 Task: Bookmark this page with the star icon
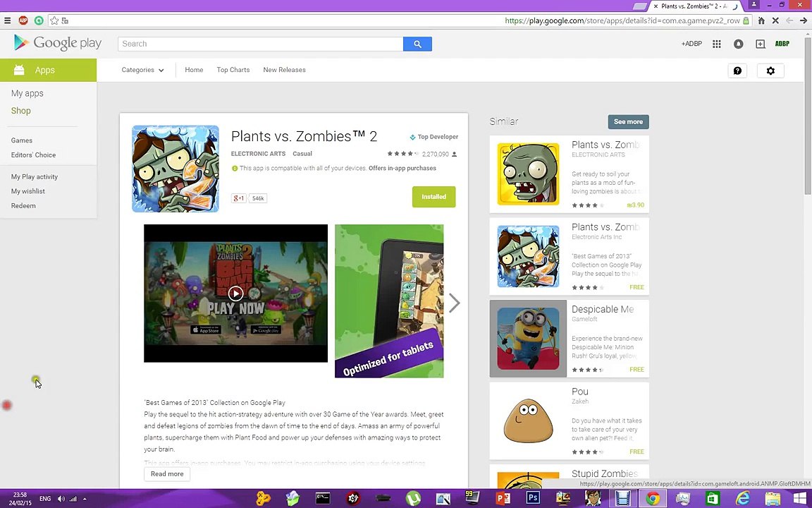click(x=54, y=20)
